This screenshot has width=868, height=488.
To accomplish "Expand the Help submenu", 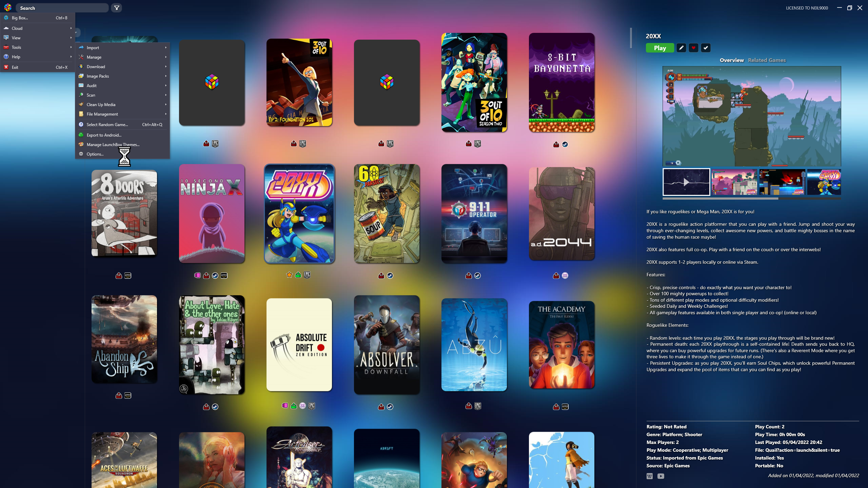I will pyautogui.click(x=38, y=57).
